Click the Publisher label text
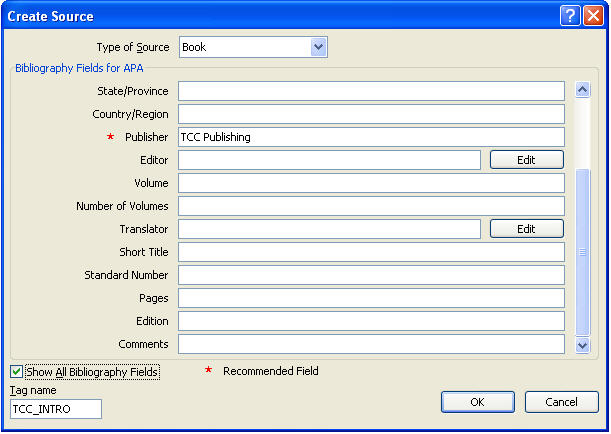This screenshot has height=434, width=611. [147, 137]
